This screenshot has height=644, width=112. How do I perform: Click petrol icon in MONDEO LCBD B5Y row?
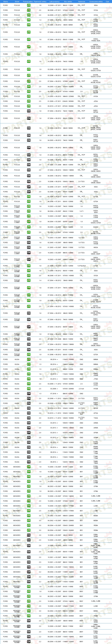29,511
